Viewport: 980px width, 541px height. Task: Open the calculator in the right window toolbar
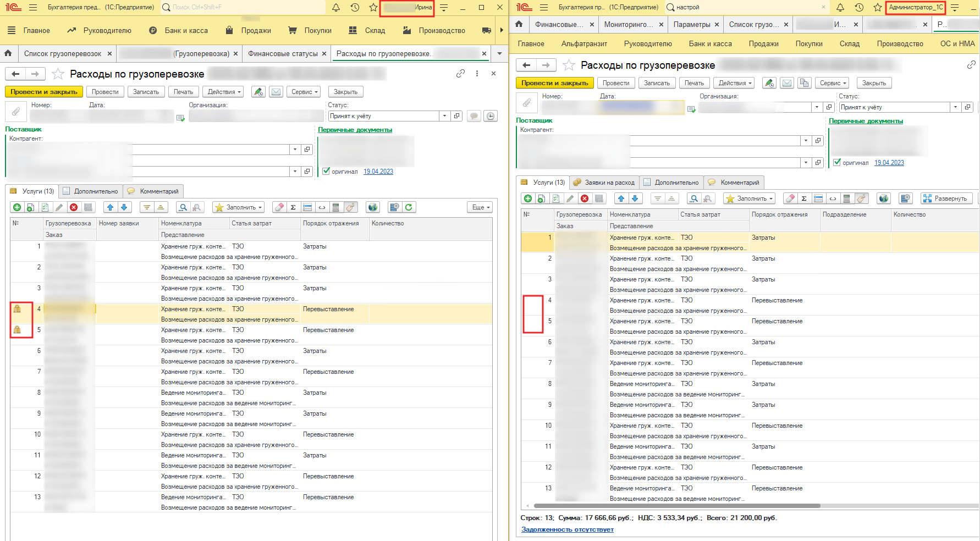tap(847, 198)
